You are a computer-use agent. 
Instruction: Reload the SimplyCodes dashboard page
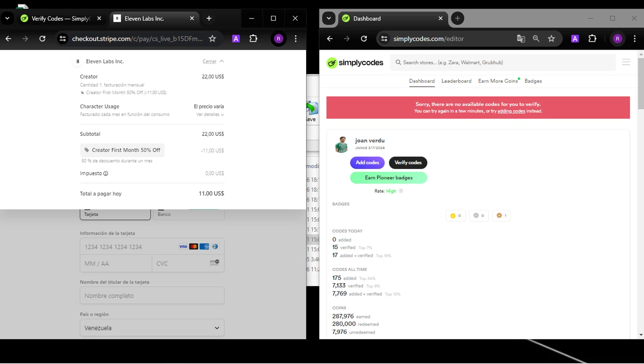(364, 39)
